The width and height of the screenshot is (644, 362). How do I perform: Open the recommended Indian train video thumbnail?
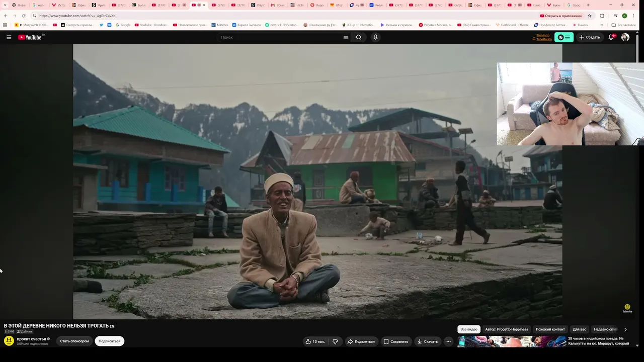[x=512, y=342]
